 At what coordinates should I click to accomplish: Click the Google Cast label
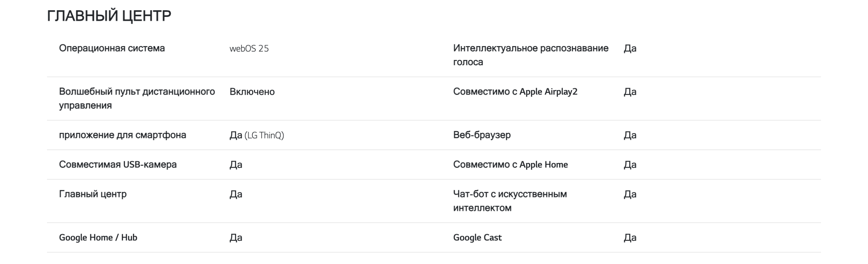477,237
